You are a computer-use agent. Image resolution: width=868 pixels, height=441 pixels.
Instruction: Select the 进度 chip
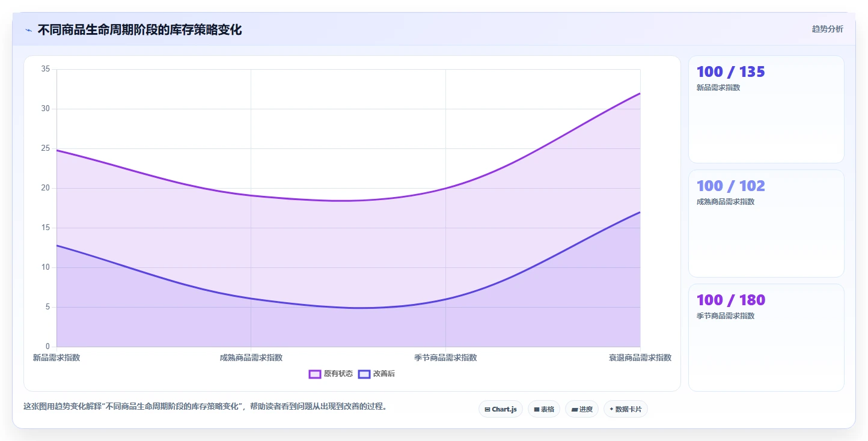tap(582, 409)
